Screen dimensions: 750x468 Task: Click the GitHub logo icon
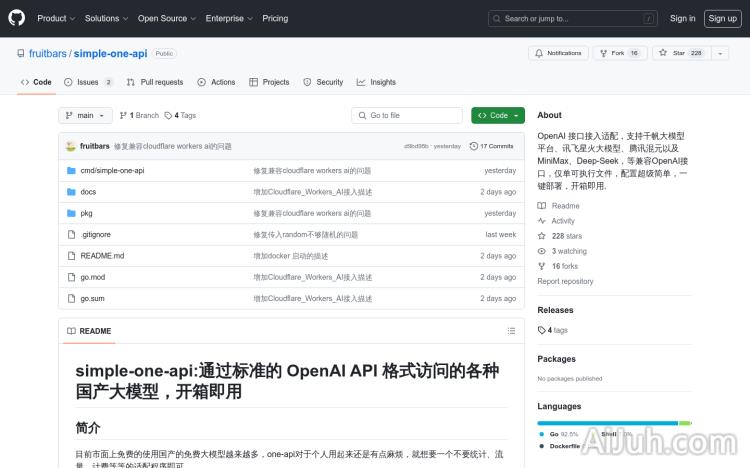point(17,18)
